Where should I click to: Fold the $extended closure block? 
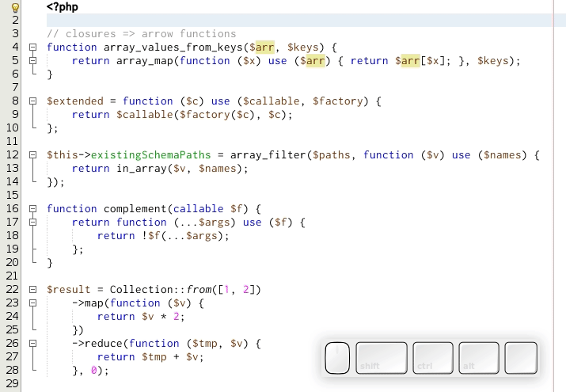tap(32, 101)
